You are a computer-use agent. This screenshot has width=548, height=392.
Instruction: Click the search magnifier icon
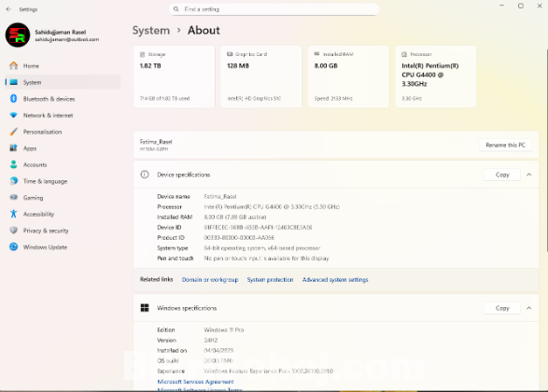coord(176,9)
